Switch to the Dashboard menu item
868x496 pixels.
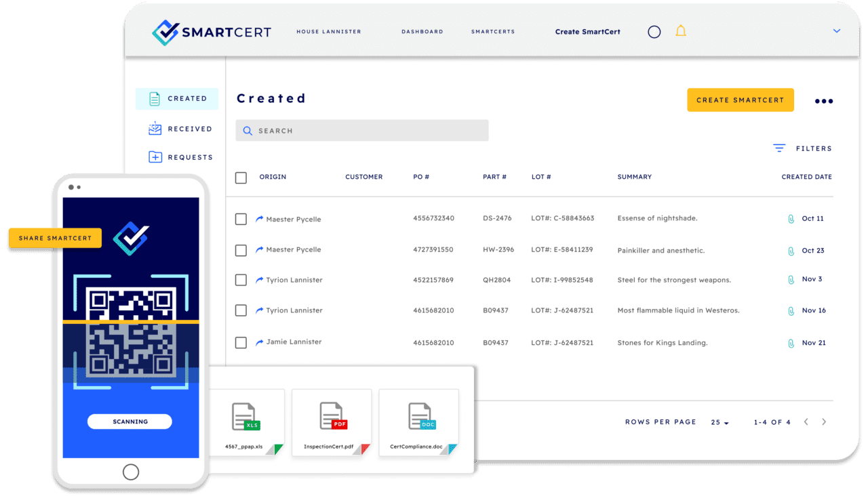422,31
